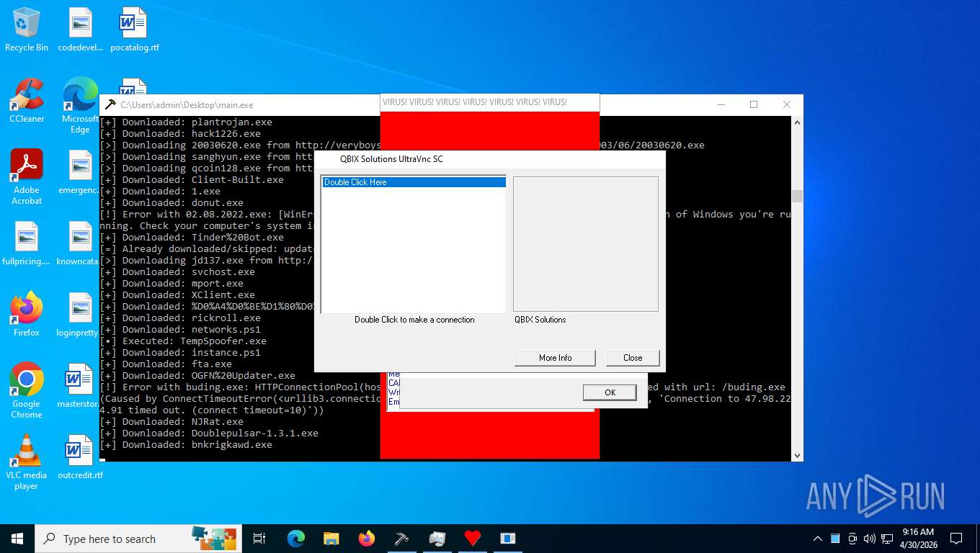Image resolution: width=980 pixels, height=553 pixels.
Task: Click 'Downloaded: networks.ps1' console line
Action: click(x=180, y=329)
